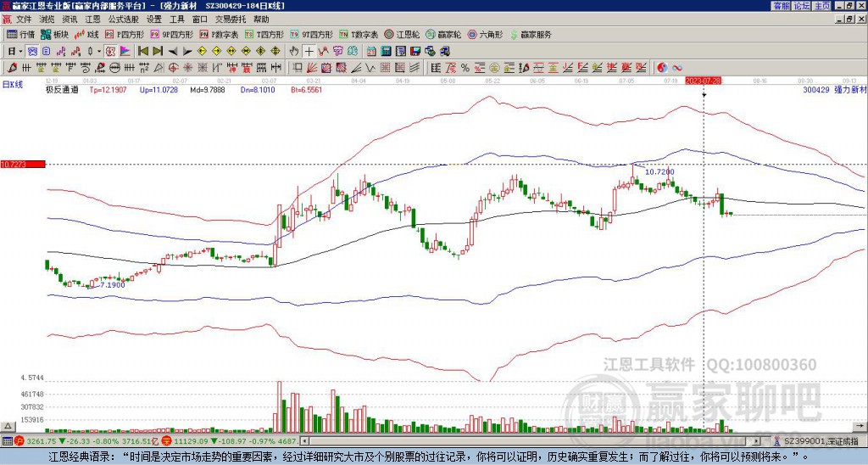Toggle the crosshair cursor tool

[309, 52]
